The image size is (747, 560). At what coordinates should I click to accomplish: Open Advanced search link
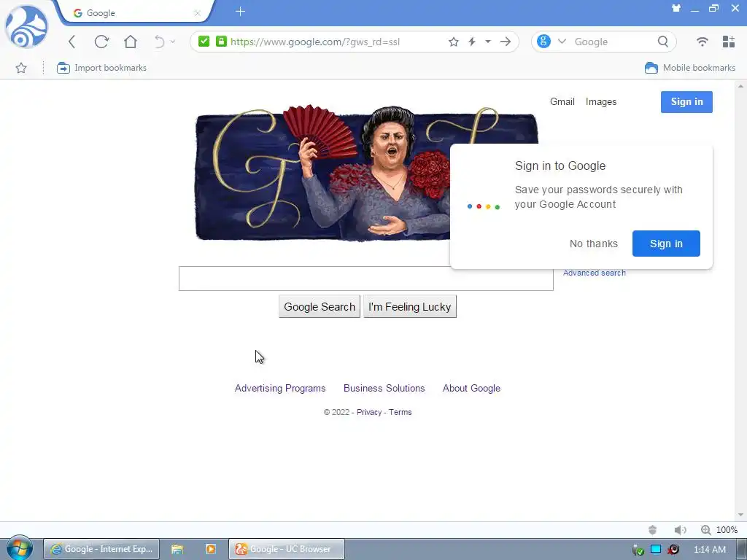pos(594,273)
